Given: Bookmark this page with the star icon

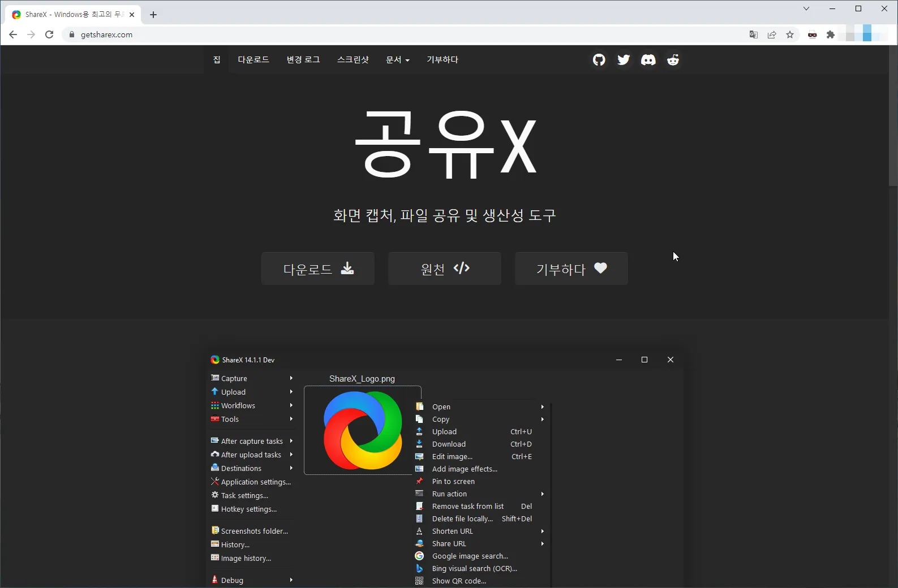Looking at the screenshot, I should click(x=790, y=34).
